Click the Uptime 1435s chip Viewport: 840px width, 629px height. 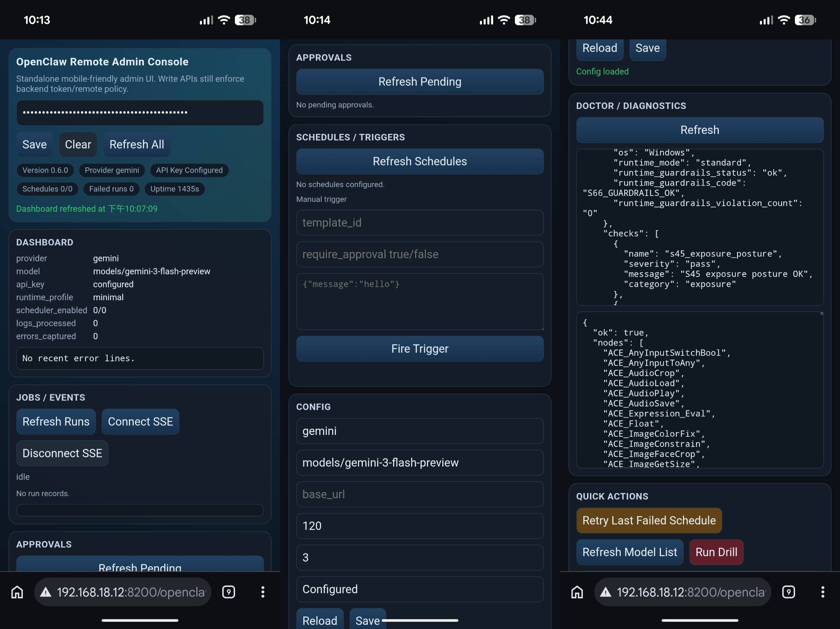(x=175, y=189)
